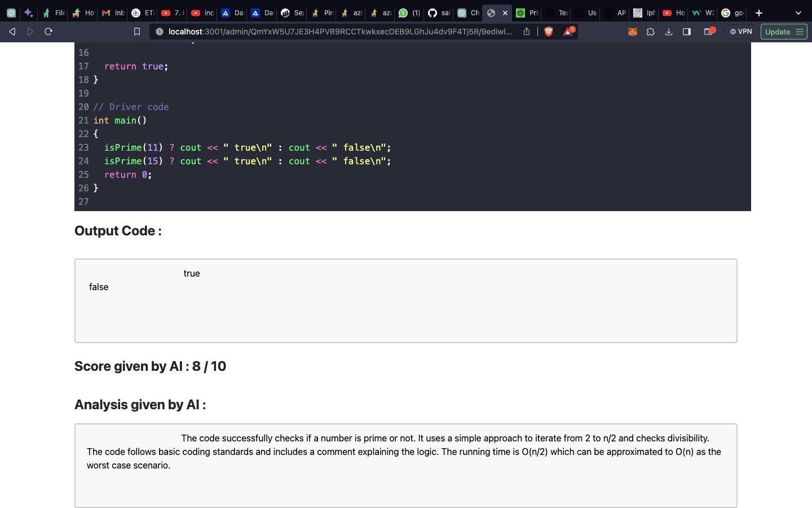Click the AI analysis paragraph text
Screen dimensions: 812x508
pyautogui.click(x=404, y=452)
